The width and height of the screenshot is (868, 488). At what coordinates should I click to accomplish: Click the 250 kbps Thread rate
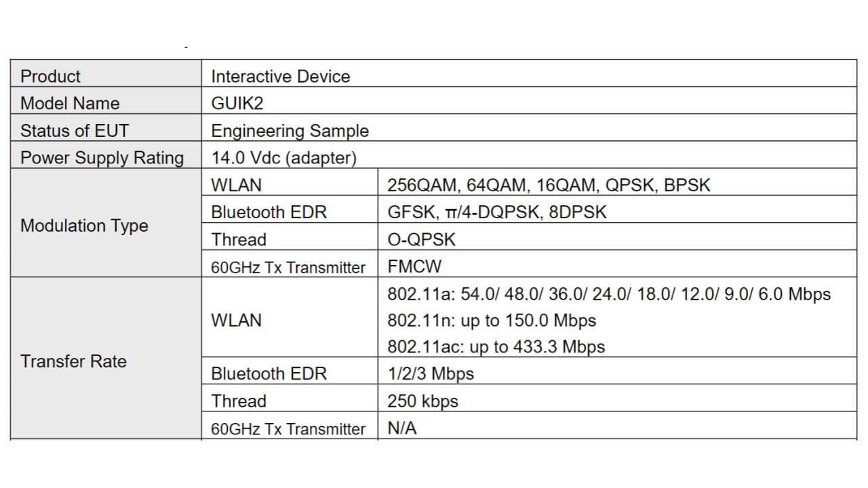pos(422,401)
